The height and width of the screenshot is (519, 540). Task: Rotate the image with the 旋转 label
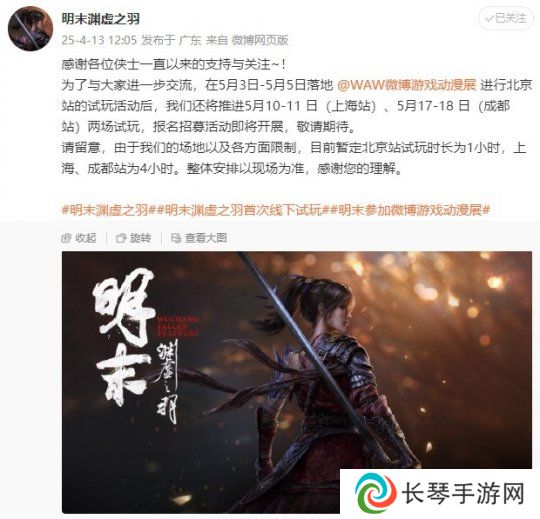pos(141,238)
